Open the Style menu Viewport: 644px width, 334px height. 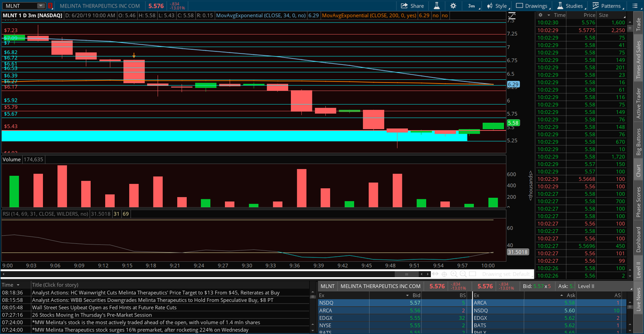(x=497, y=6)
